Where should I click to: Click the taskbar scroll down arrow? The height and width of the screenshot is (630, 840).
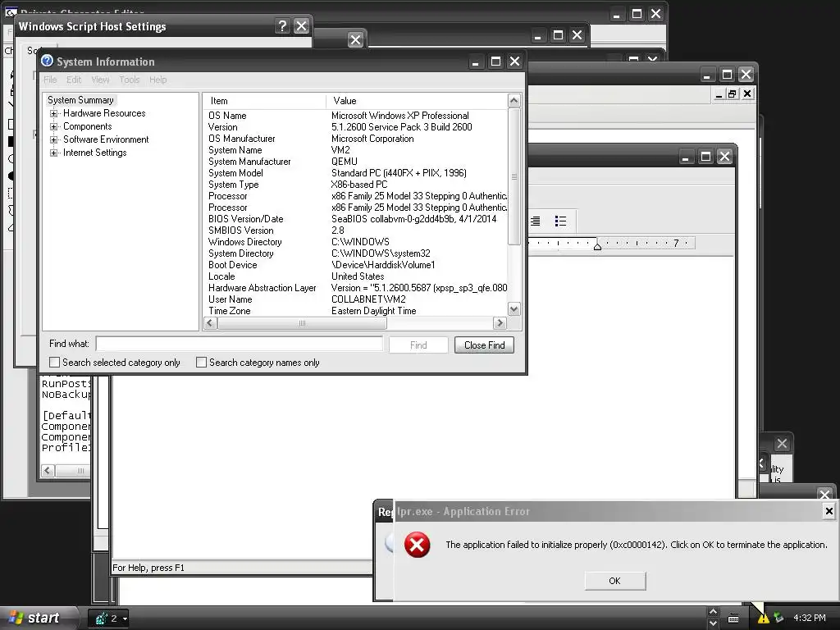713,623
